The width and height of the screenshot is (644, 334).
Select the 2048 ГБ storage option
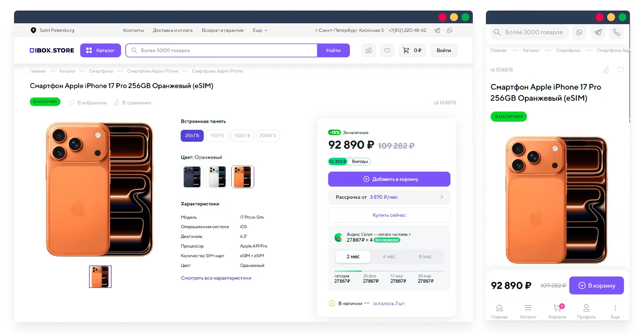tap(268, 136)
